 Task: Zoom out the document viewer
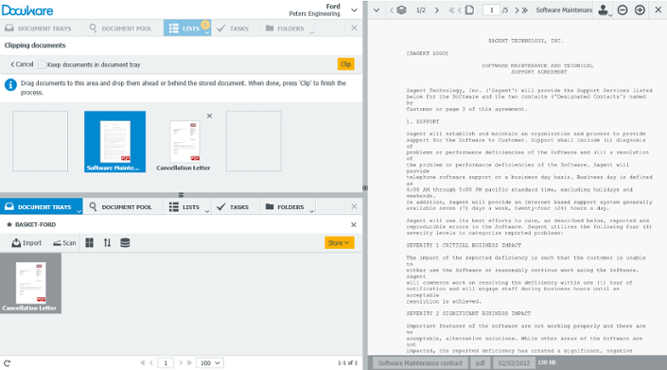pyautogui.click(x=622, y=10)
